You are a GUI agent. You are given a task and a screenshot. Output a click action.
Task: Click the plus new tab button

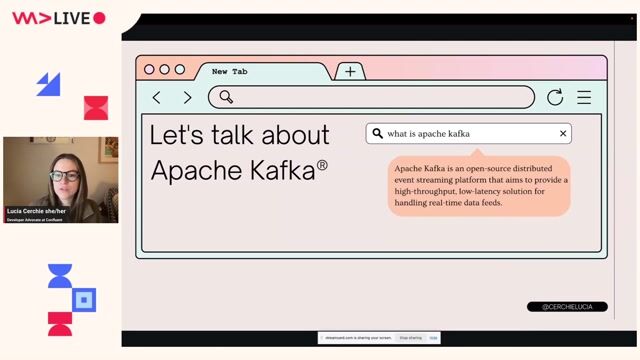350,71
